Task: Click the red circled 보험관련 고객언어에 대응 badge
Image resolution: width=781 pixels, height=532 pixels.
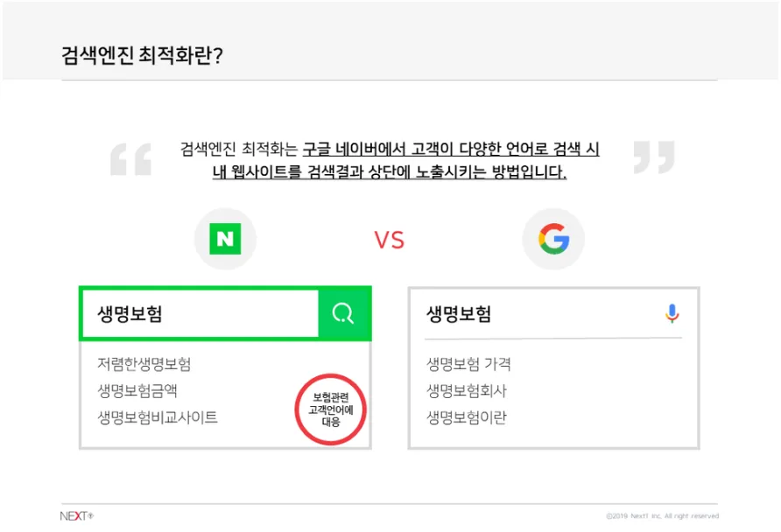Action: coord(330,409)
